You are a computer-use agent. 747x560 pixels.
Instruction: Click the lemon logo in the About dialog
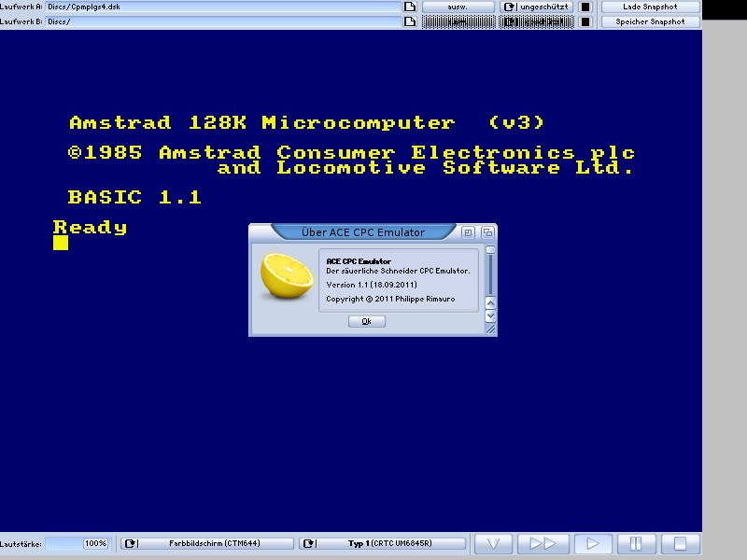click(287, 275)
